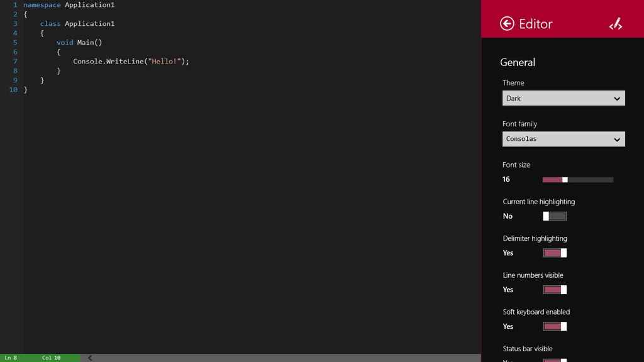
Task: Toggle the status bar visible switch
Action: (x=555, y=360)
